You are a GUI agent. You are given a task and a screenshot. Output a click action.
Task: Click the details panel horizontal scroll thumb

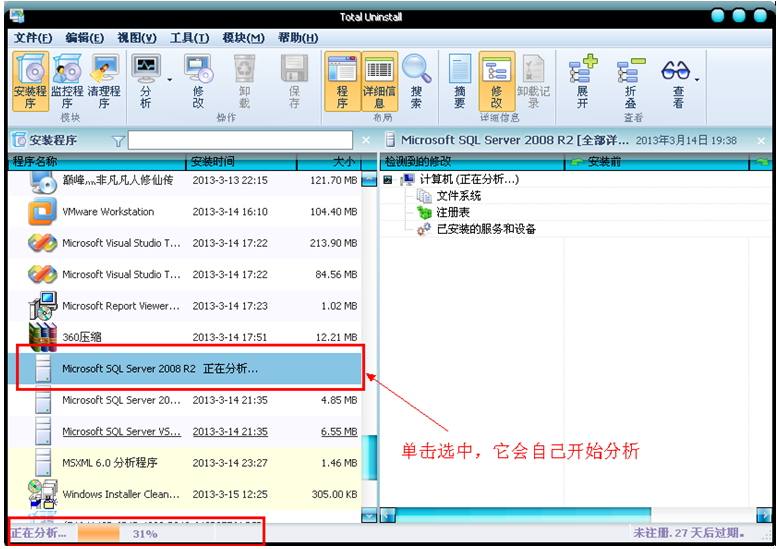click(523, 515)
